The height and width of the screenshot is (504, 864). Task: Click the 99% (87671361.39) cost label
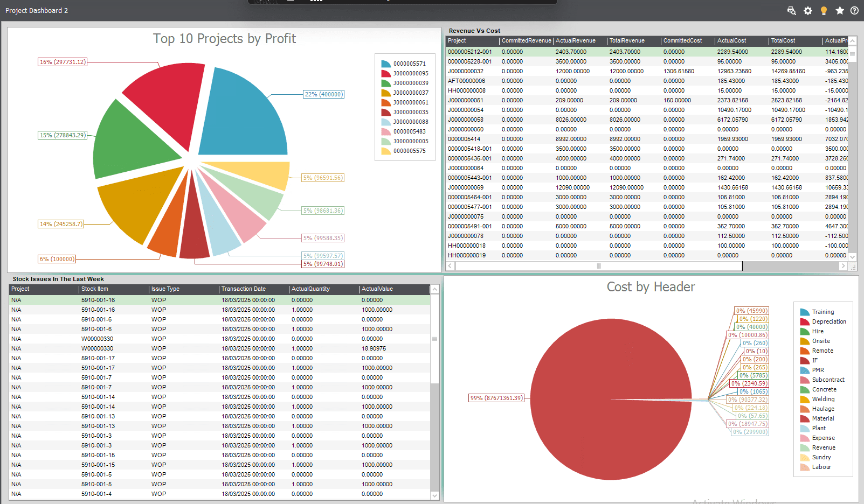pyautogui.click(x=496, y=398)
